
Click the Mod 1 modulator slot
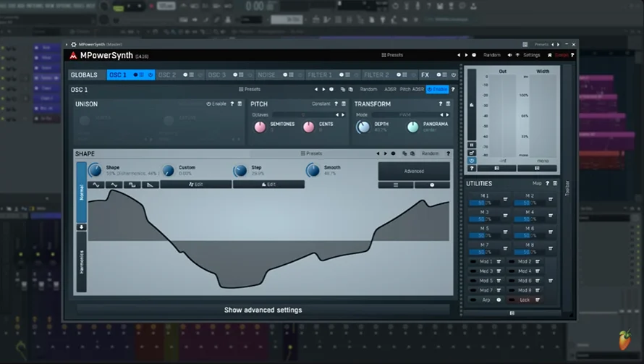click(x=486, y=261)
